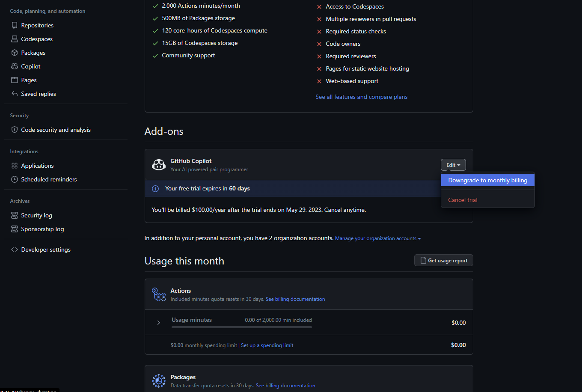The width and height of the screenshot is (582, 392).
Task: Click the Applications grid icon
Action: click(x=15, y=166)
